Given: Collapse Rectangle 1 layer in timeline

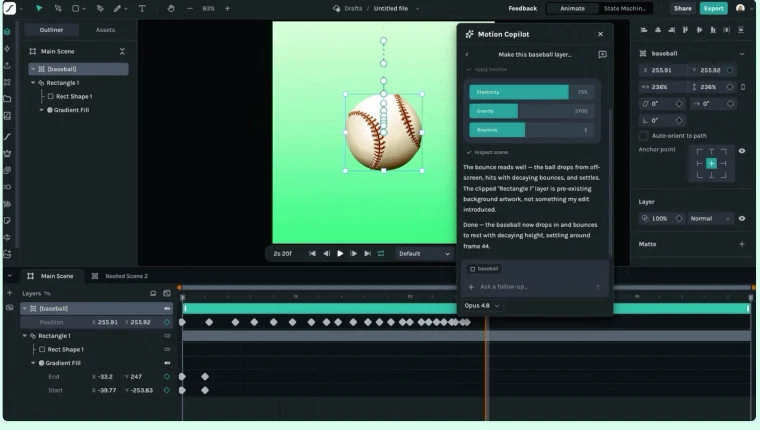Looking at the screenshot, I should point(25,335).
